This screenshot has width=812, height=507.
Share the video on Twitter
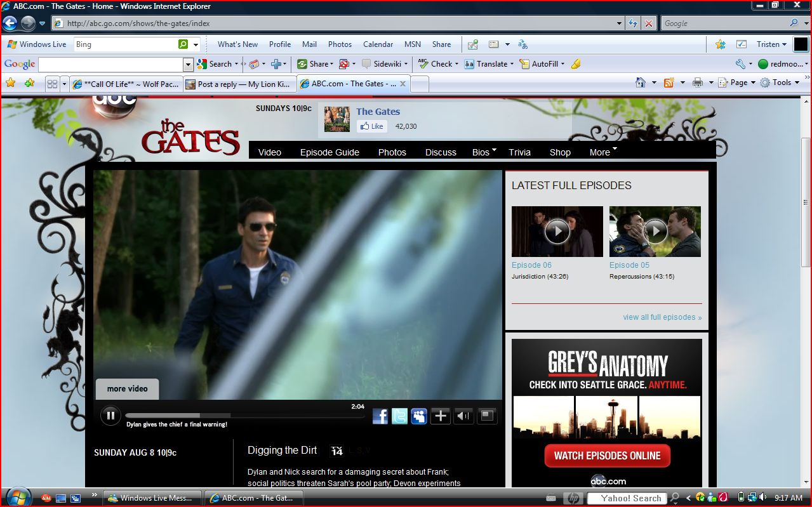pos(399,416)
